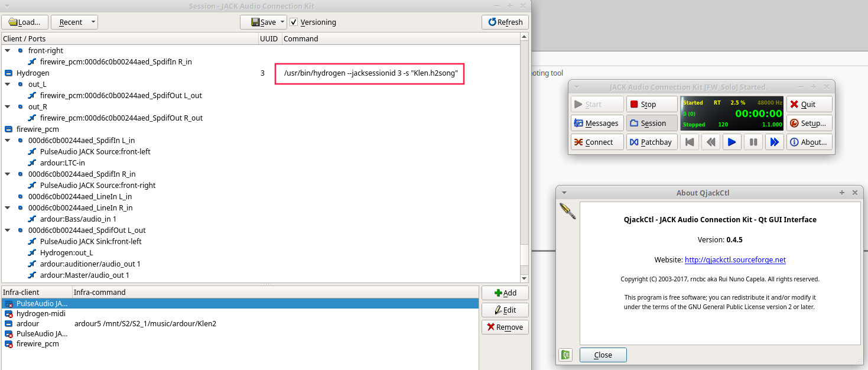Click the connection icon beside Hydrogen:out_L
Viewport: 868px width, 370px height.
[32, 252]
